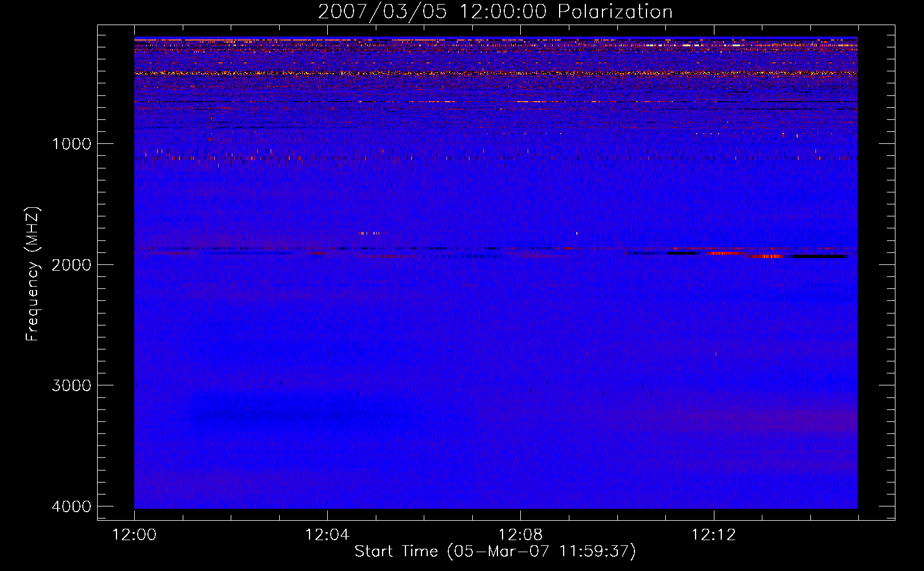Click the plot title '2007/03/05 12:00:00 Polarization'
The image size is (924, 571).
(x=495, y=11)
